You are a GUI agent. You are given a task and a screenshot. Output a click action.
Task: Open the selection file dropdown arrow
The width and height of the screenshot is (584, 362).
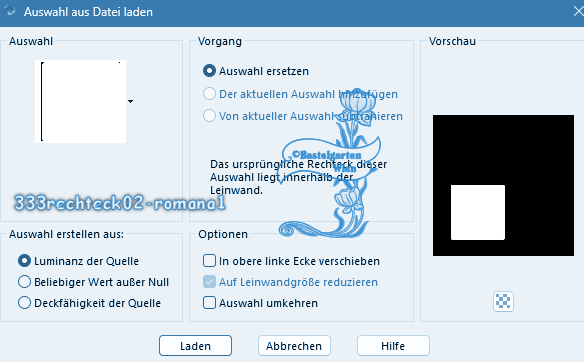pos(130,101)
